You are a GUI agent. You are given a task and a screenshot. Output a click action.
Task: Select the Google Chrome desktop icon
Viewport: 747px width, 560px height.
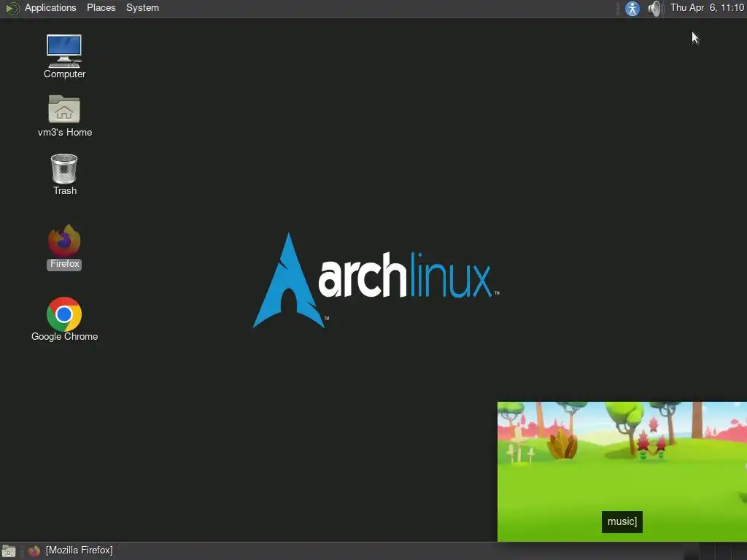click(x=64, y=314)
